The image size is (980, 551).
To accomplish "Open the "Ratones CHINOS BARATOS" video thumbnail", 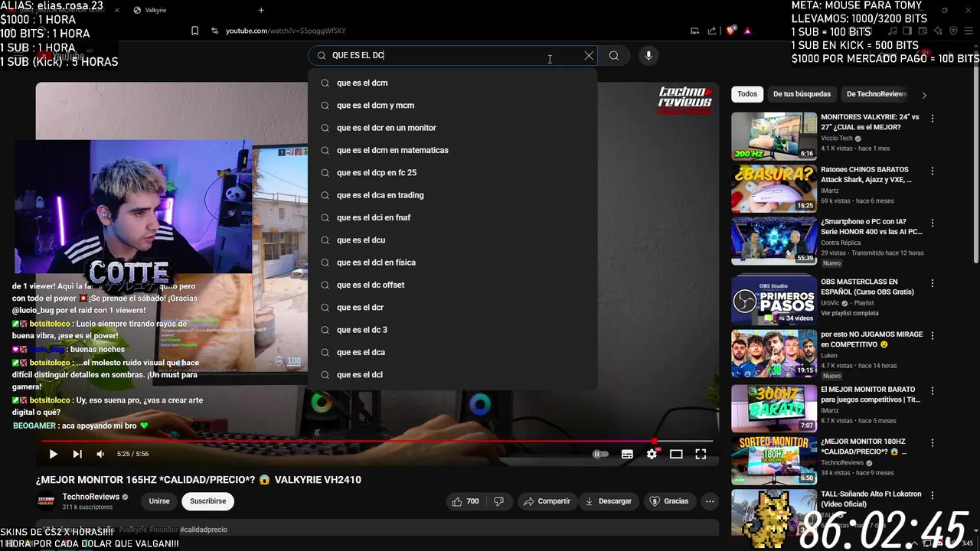I will coord(774,188).
